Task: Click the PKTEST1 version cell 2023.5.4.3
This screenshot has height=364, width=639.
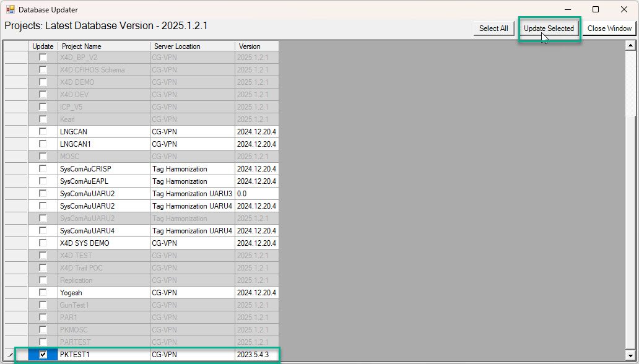Action: tap(256, 355)
